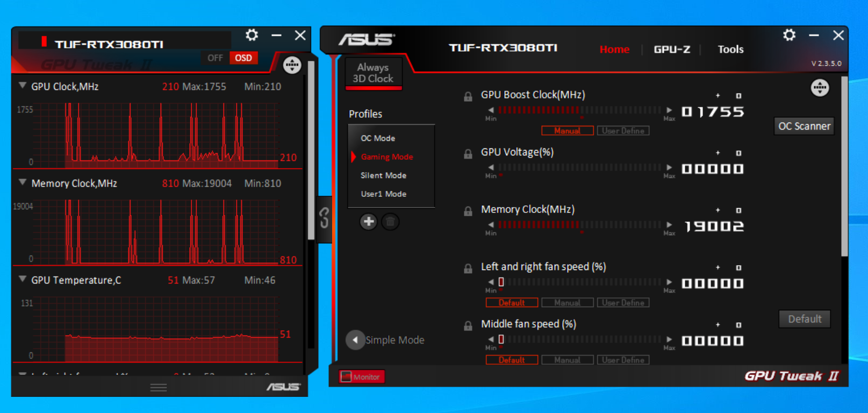Decrease GPU Voltage with left arrow
This screenshot has height=413, width=868.
click(x=491, y=167)
